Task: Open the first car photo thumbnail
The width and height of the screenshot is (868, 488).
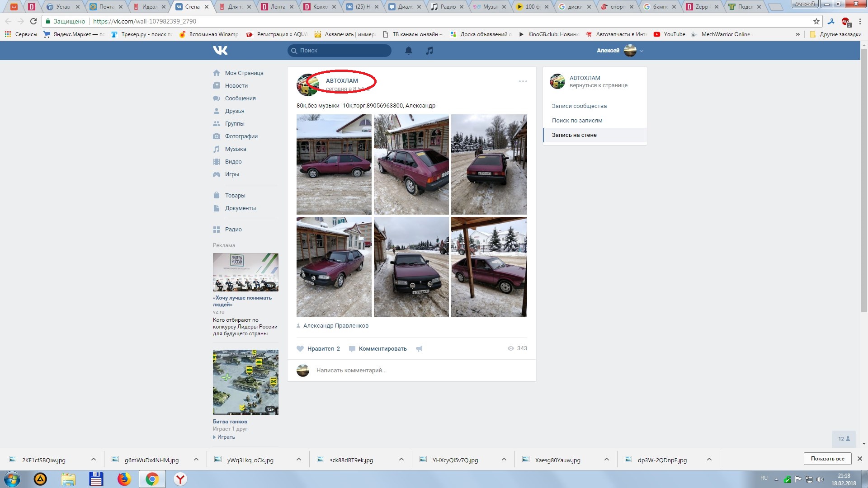Action: 334,164
